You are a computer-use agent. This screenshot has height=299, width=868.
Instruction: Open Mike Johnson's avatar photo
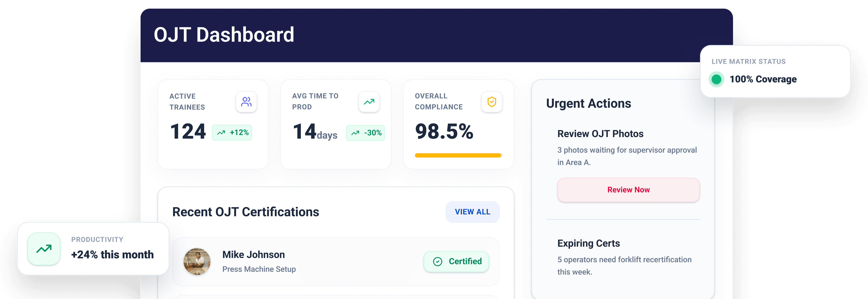197,262
